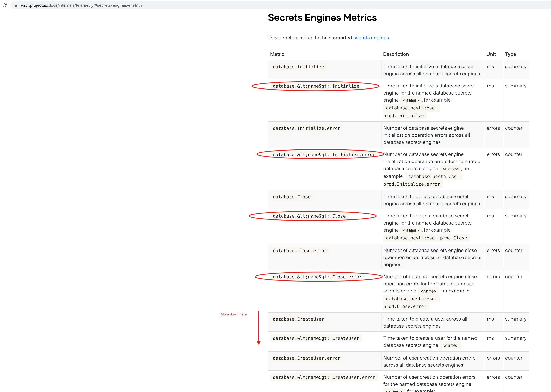Select the circled database.&lt;name&gt;.Initialize metric
Viewport: 551px width, 392px height.
[x=316, y=86]
